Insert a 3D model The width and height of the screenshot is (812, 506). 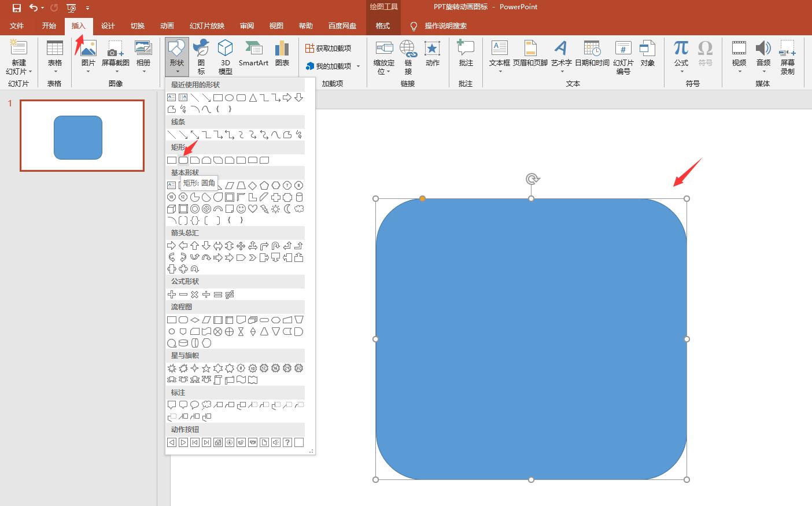click(225, 56)
